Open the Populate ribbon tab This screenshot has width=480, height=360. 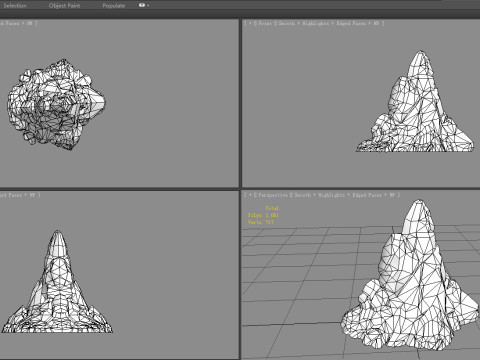(x=114, y=5)
